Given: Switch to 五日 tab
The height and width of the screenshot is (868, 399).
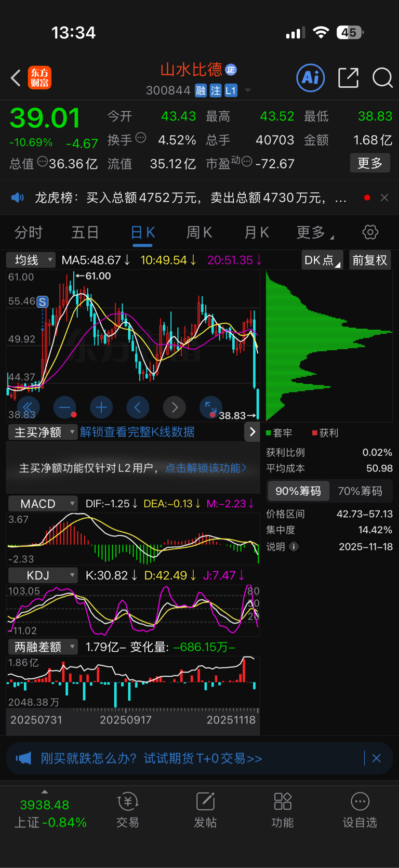Looking at the screenshot, I should (85, 232).
